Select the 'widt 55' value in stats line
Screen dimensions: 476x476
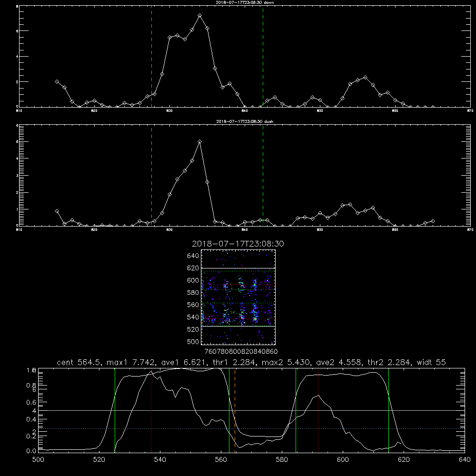tap(431, 362)
